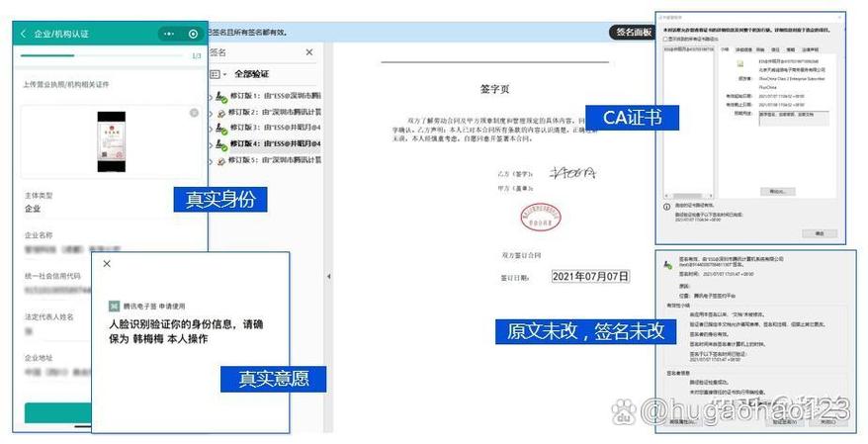
Task: Close the face recognition prompt dialog
Action: tap(107, 263)
